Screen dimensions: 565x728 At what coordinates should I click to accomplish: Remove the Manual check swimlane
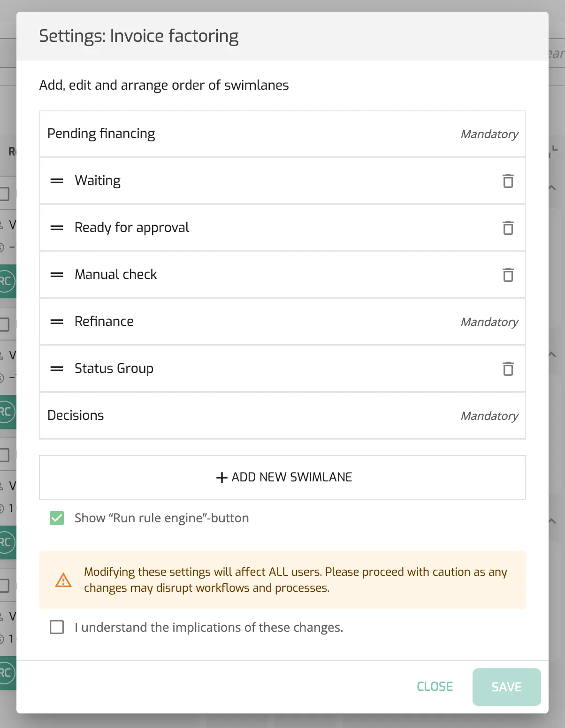[508, 275]
